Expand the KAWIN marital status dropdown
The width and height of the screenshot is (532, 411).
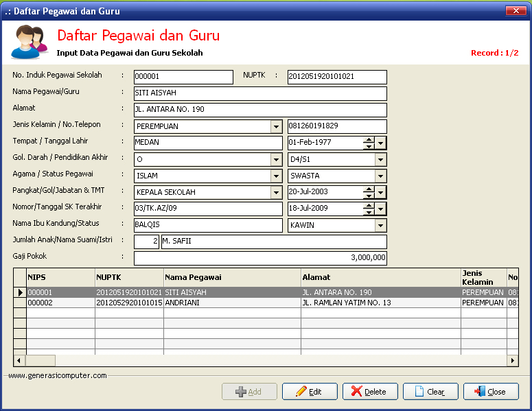click(380, 225)
